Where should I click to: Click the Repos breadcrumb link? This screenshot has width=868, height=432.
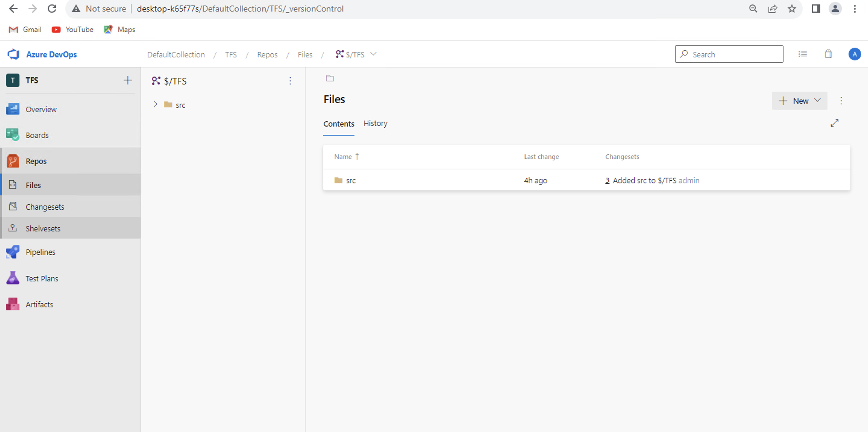[x=267, y=54]
